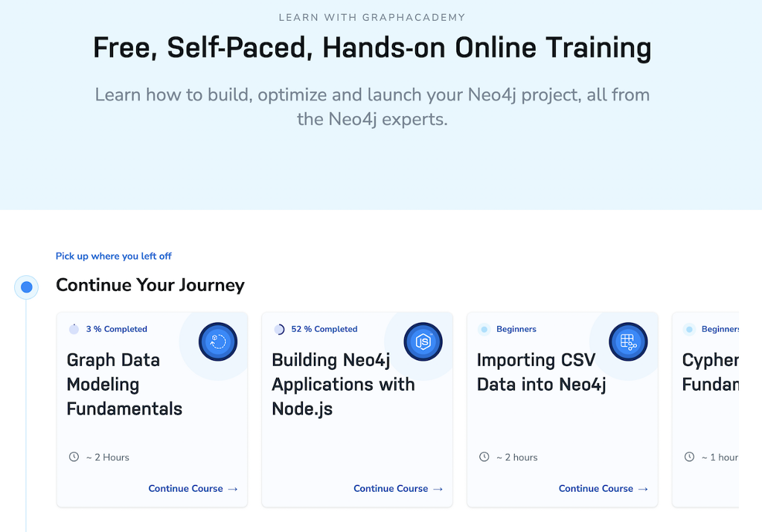Open Graph Data Modeling Fundamentals title
Screen dimensions: 762x532
(x=124, y=384)
